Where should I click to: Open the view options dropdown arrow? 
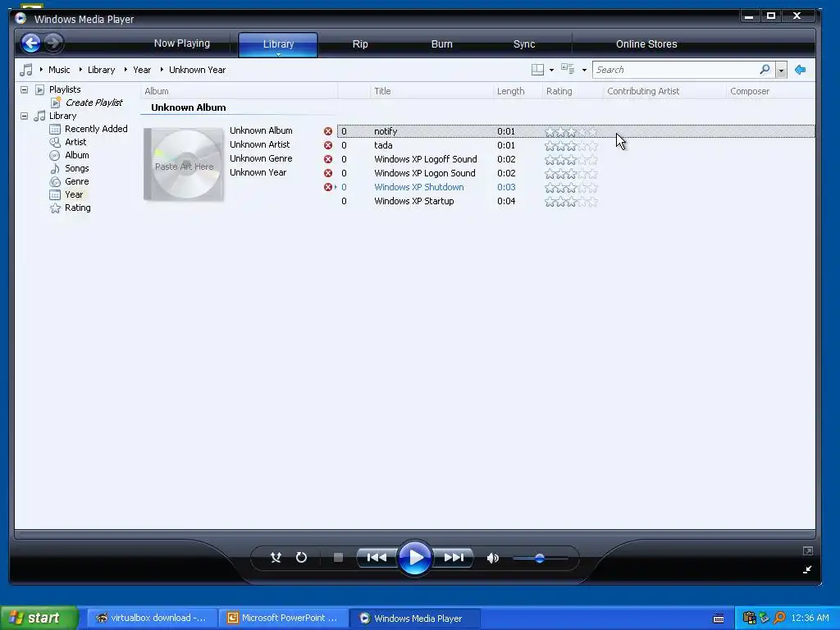(x=584, y=71)
